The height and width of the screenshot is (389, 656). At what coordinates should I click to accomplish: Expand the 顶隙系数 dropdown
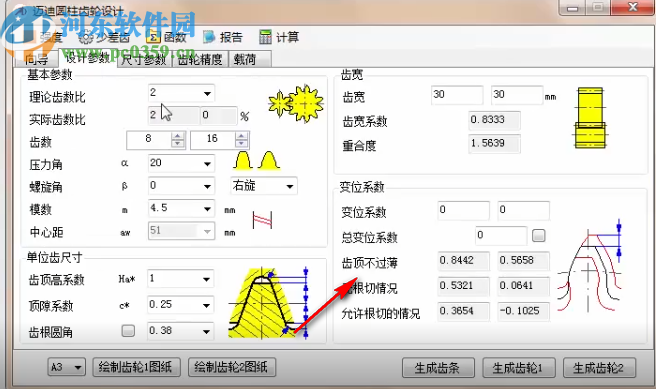206,305
